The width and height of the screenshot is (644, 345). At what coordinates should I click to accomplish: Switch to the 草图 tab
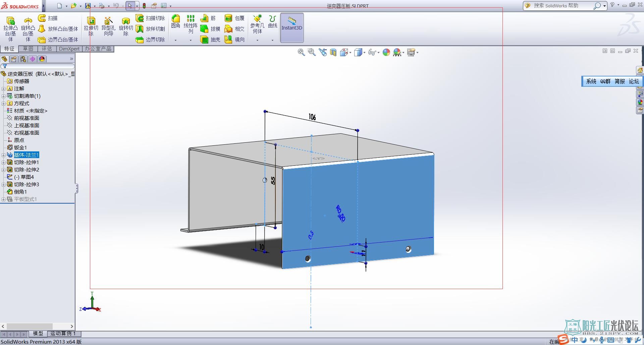28,49
